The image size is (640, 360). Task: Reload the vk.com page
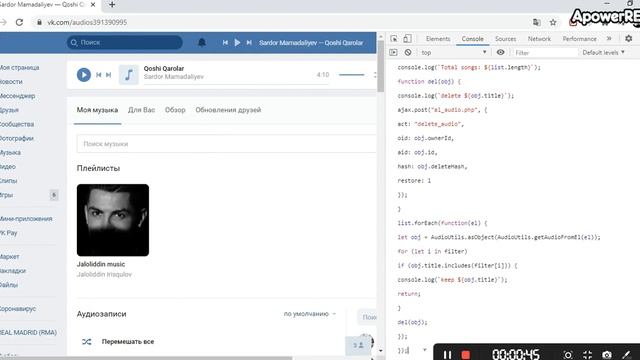(19, 22)
